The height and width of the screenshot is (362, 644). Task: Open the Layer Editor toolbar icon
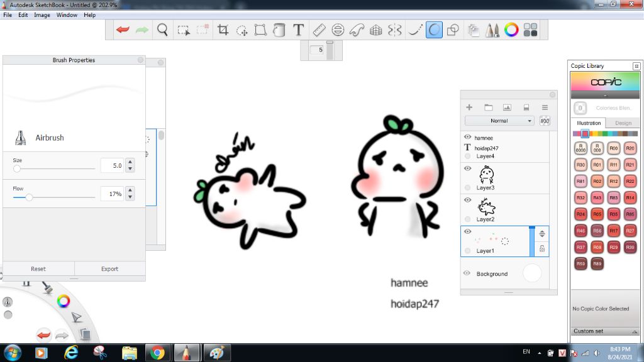click(474, 30)
